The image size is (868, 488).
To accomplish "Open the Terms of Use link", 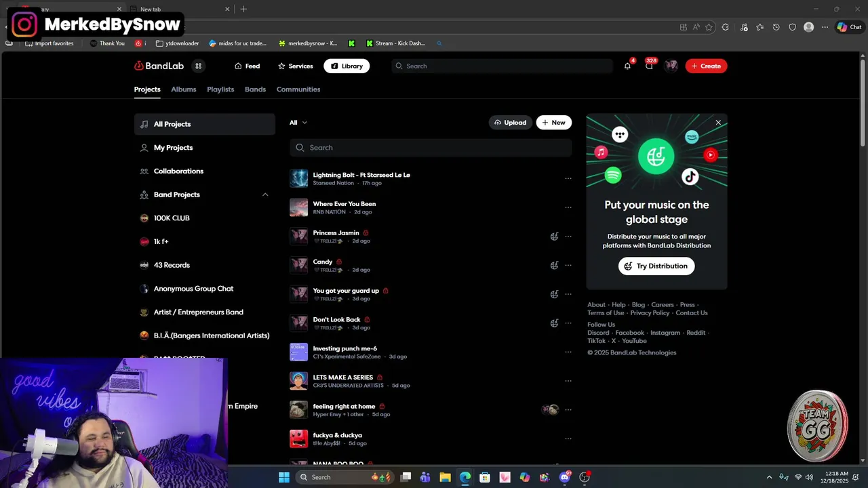I will click(x=606, y=313).
